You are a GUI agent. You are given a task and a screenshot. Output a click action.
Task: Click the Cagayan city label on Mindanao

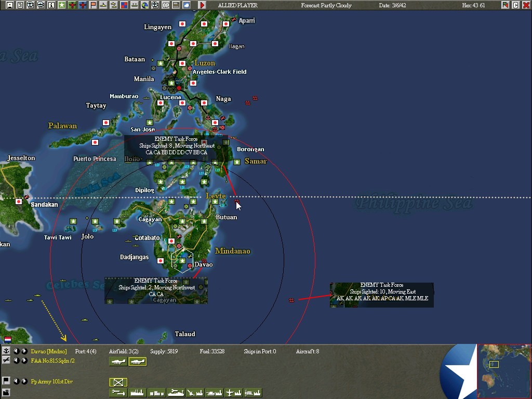coord(150,220)
